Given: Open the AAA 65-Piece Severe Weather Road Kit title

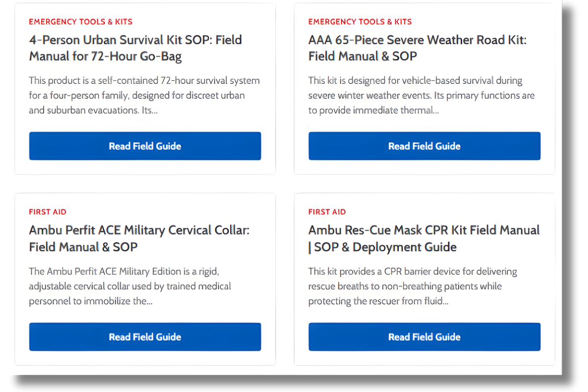Looking at the screenshot, I should (x=417, y=40).
